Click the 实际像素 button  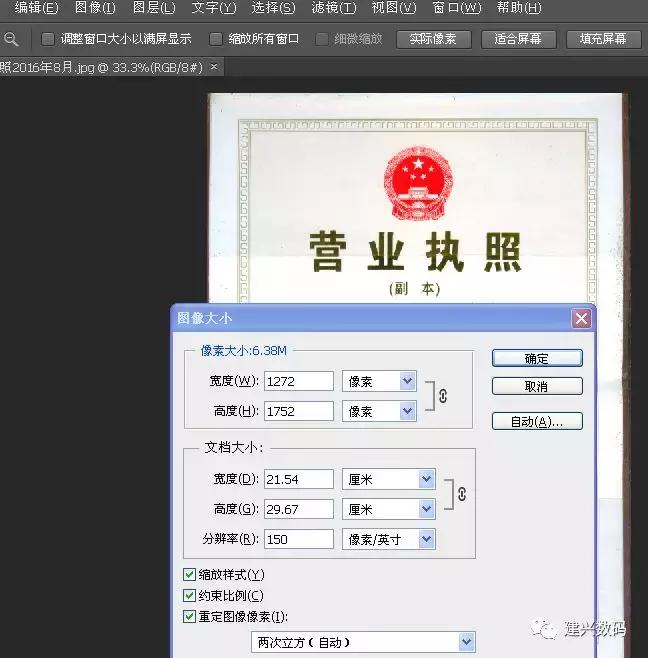pyautogui.click(x=434, y=39)
